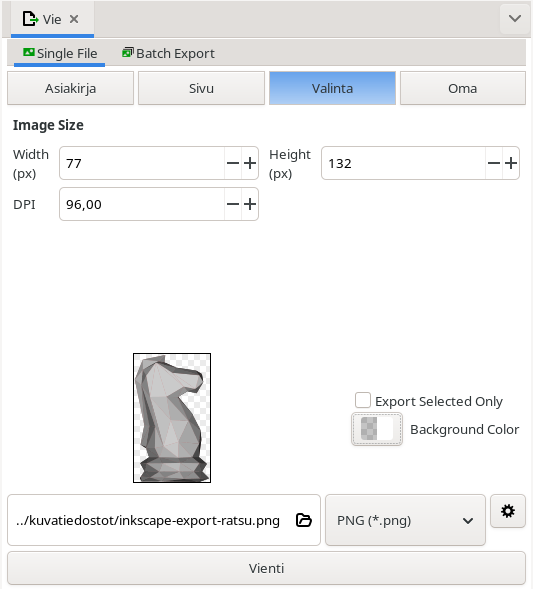Select Oma export area

[x=463, y=88]
